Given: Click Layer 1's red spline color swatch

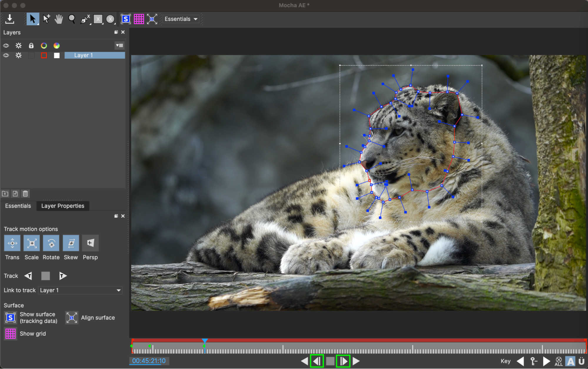Looking at the screenshot, I should (44, 55).
